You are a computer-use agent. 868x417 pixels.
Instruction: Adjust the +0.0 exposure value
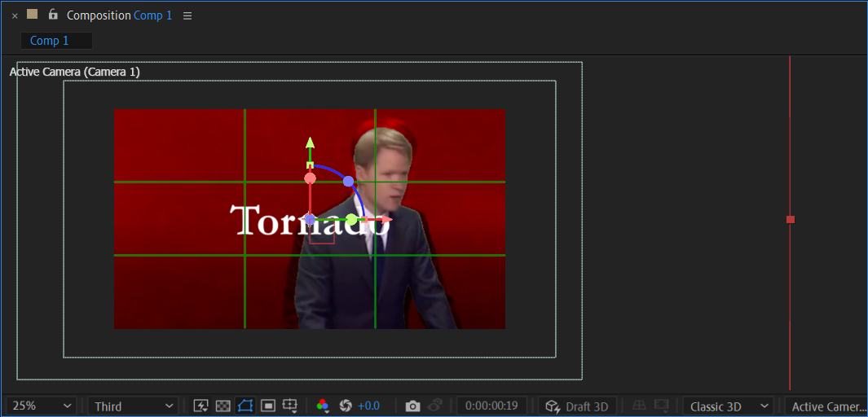pyautogui.click(x=368, y=406)
